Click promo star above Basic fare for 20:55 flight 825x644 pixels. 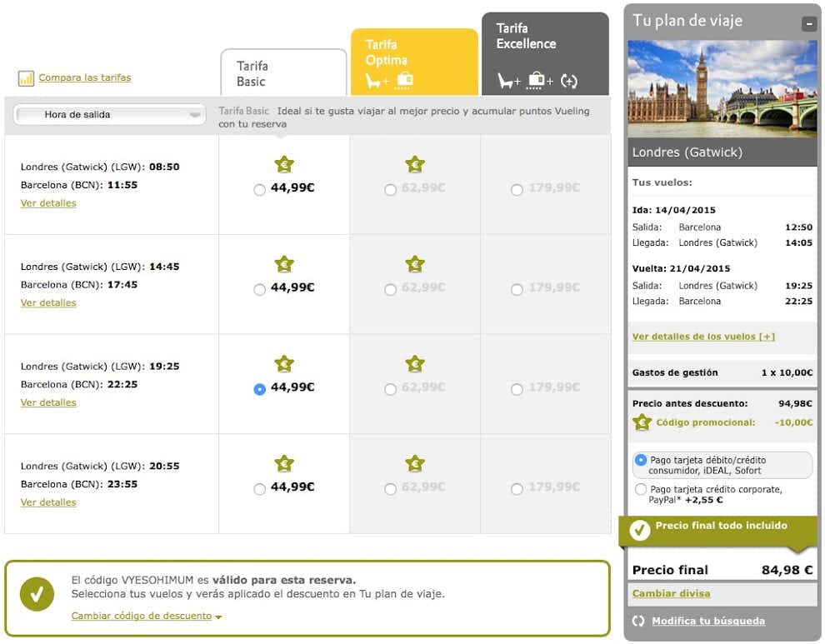click(284, 464)
